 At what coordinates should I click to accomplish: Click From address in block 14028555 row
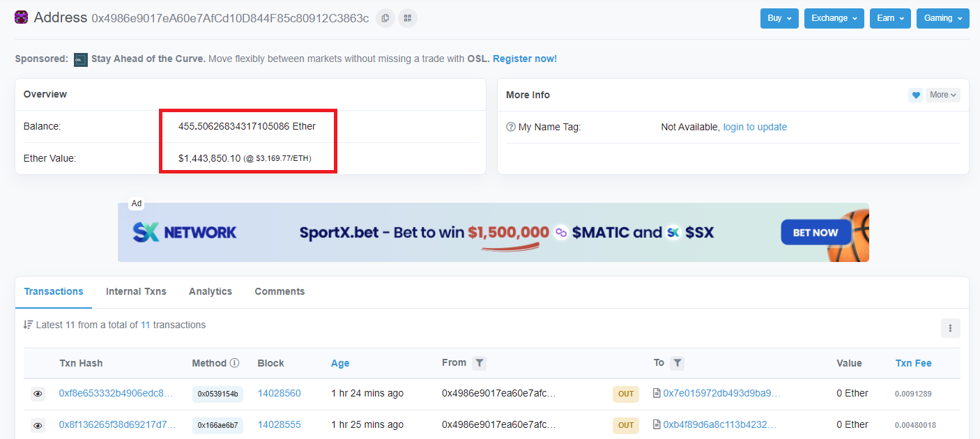click(499, 424)
